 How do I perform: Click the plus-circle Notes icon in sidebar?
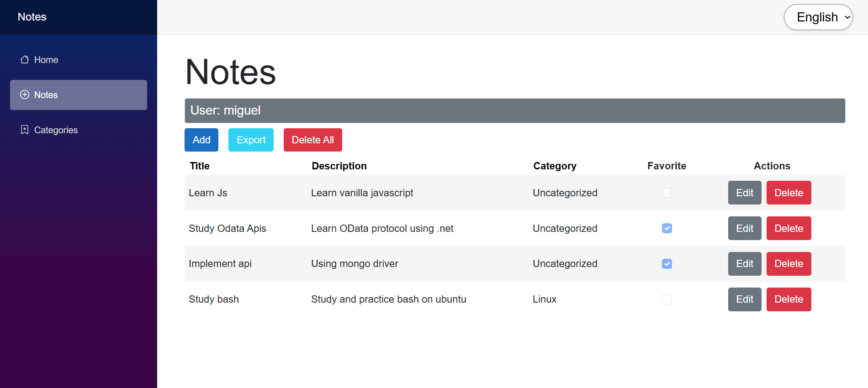tap(25, 95)
